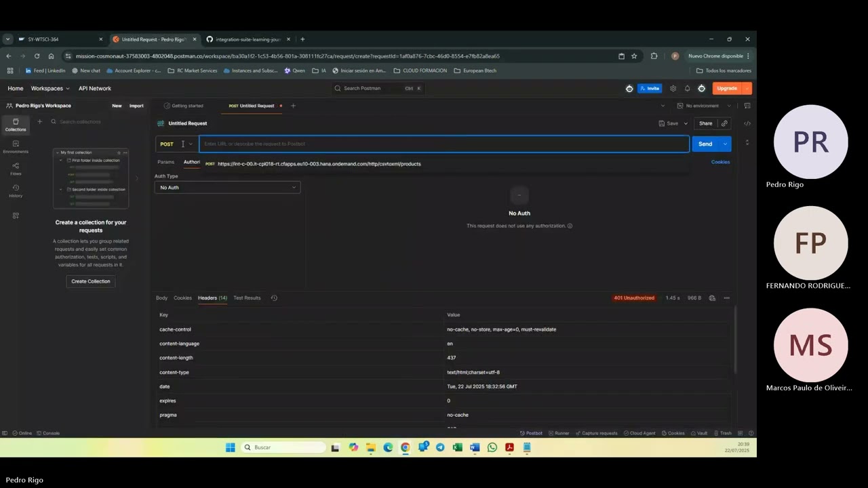The height and width of the screenshot is (488, 868).
Task: Click the plus icon to create a new collection
Action: 39,122
